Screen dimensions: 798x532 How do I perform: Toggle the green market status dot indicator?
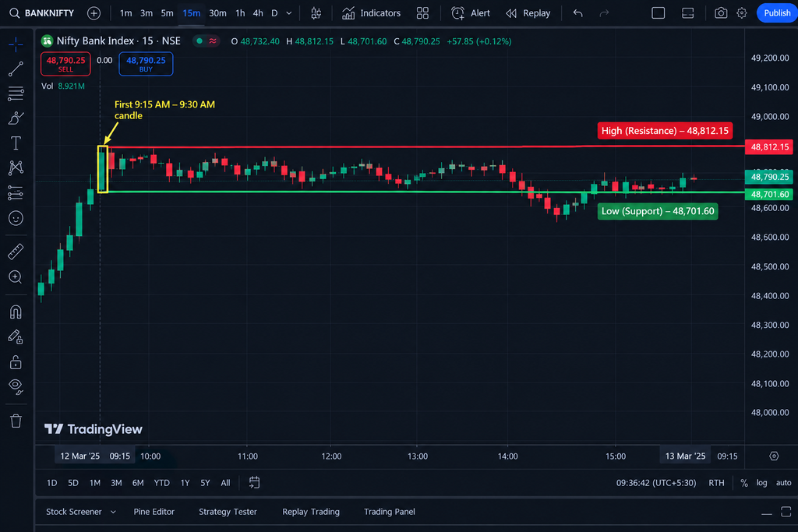pyautogui.click(x=199, y=41)
